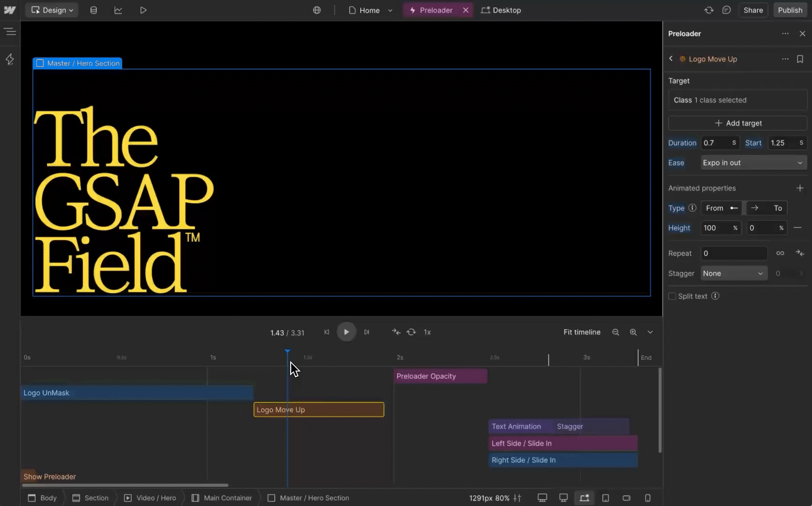Open the Insights chart panel
The image size is (812, 506).
click(x=118, y=10)
